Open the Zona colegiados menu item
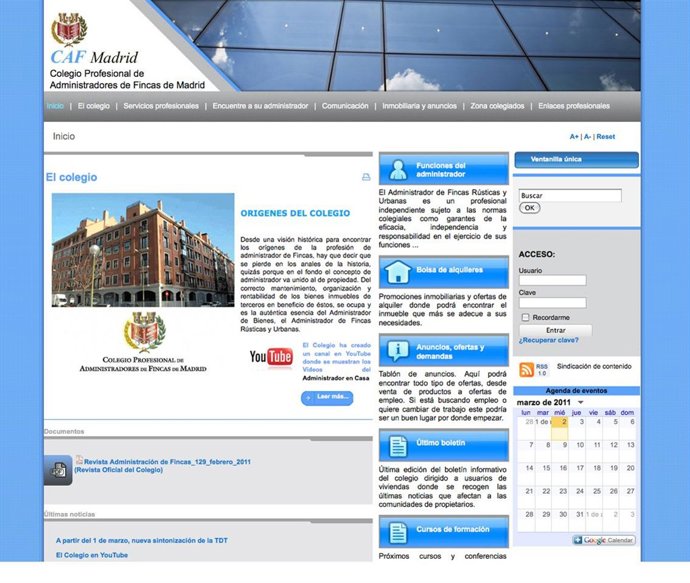This screenshot has height=583, width=690. (497, 106)
